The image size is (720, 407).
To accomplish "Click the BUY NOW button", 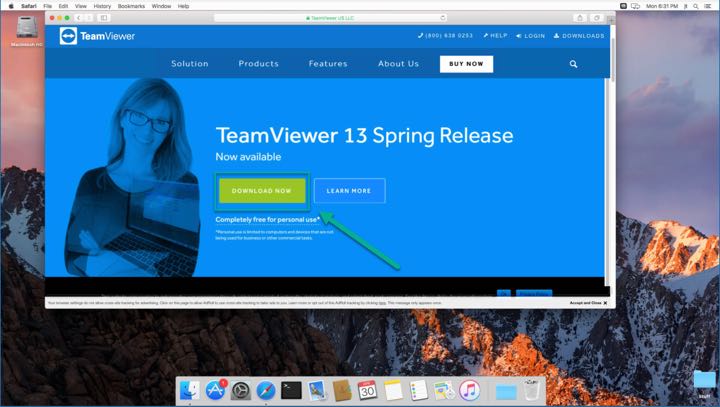I will 466,64.
